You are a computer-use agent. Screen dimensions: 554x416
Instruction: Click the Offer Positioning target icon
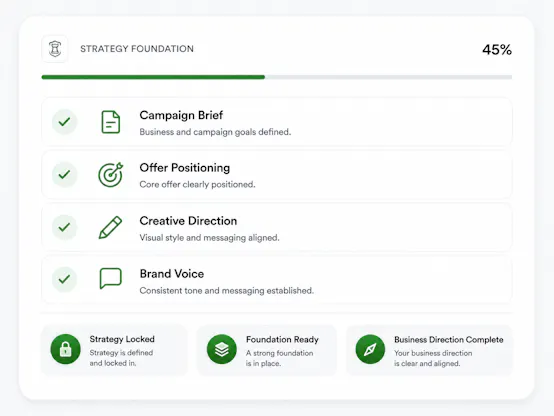click(111, 175)
